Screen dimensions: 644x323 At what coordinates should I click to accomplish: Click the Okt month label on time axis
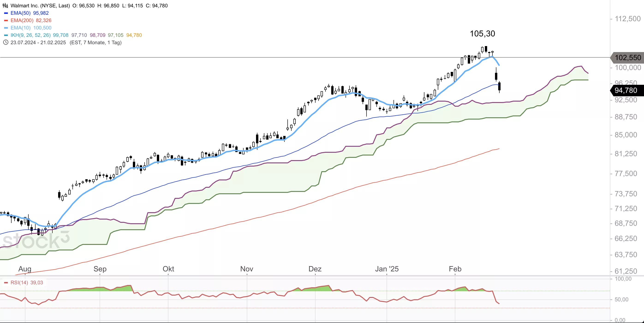click(x=168, y=269)
